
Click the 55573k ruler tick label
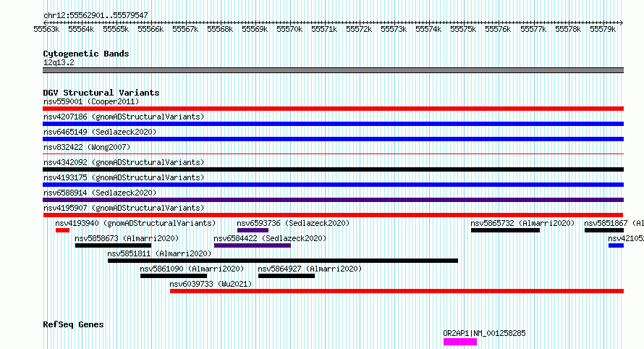[x=394, y=29]
